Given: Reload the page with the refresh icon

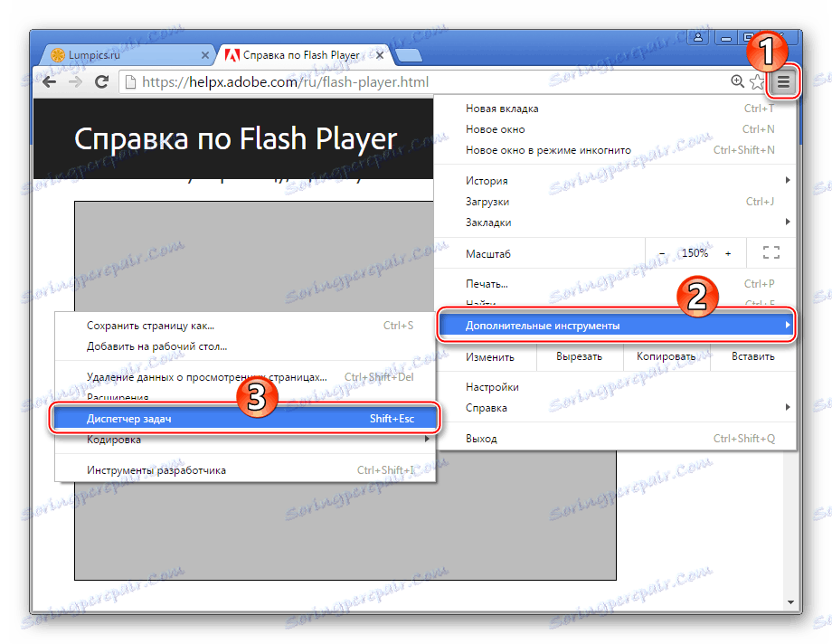Looking at the screenshot, I should pos(101,81).
